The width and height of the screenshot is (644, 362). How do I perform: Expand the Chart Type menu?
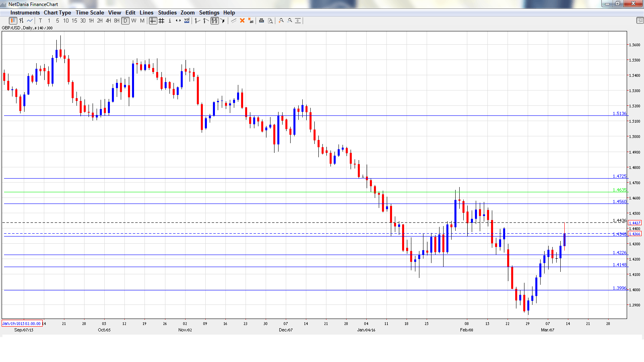[57, 12]
